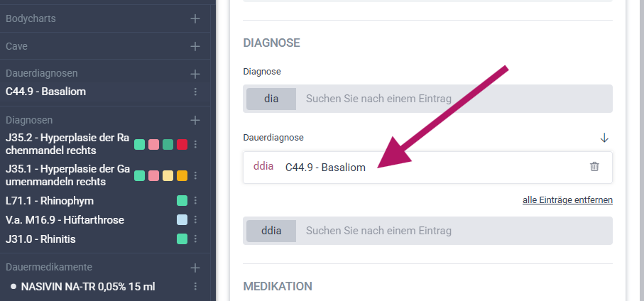Add a new Bodycharts entry
The height and width of the screenshot is (301, 644).
click(195, 18)
